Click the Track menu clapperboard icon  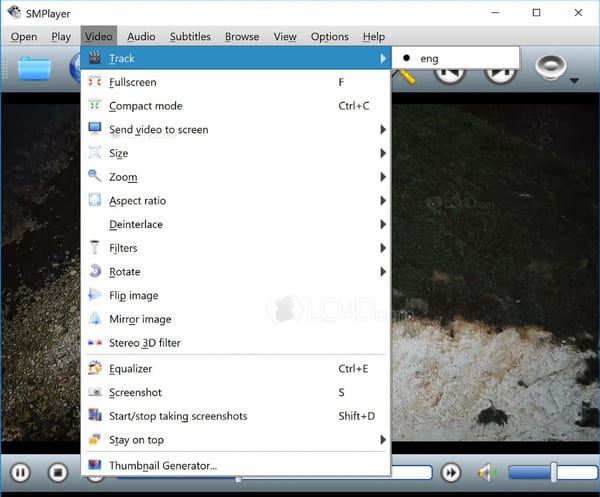(x=95, y=58)
